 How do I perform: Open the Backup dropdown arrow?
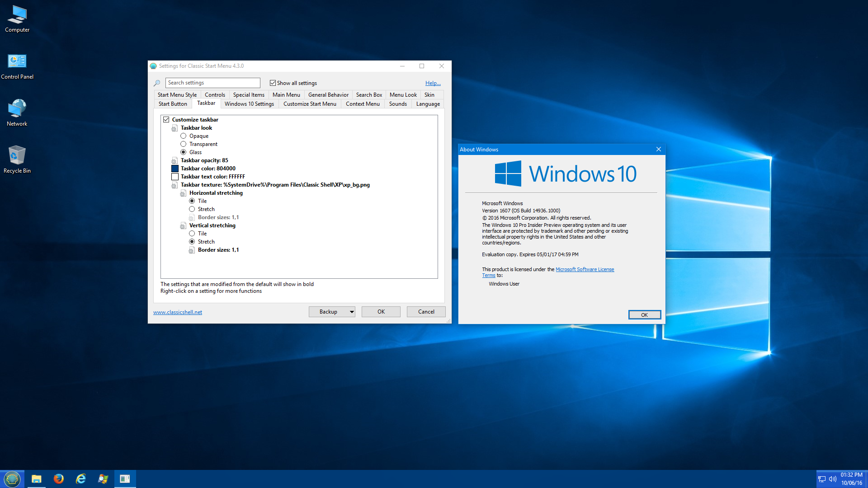(x=351, y=312)
